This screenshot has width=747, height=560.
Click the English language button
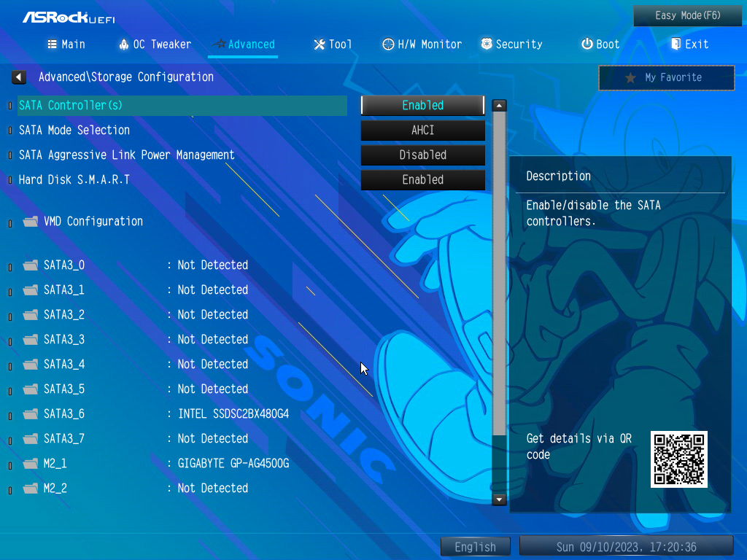pyautogui.click(x=476, y=547)
